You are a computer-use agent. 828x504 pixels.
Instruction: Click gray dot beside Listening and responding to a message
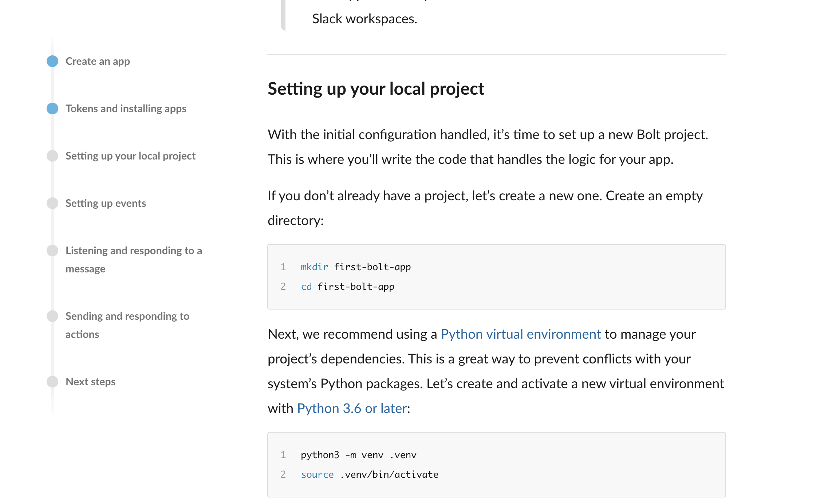click(52, 251)
